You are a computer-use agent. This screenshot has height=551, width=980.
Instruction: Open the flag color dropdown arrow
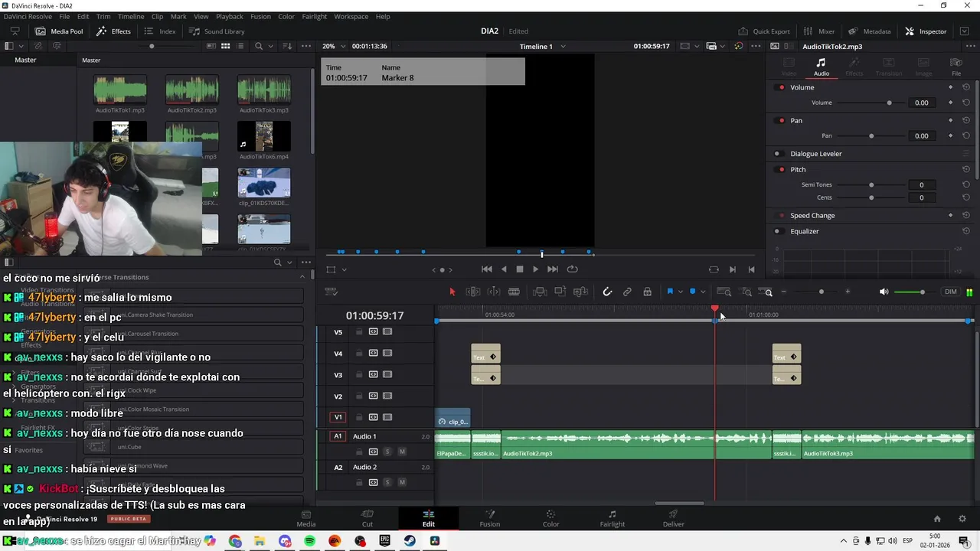click(681, 292)
